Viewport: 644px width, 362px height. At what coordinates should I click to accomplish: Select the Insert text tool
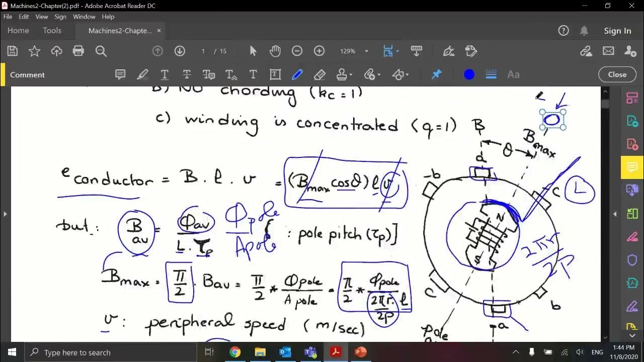[231, 74]
